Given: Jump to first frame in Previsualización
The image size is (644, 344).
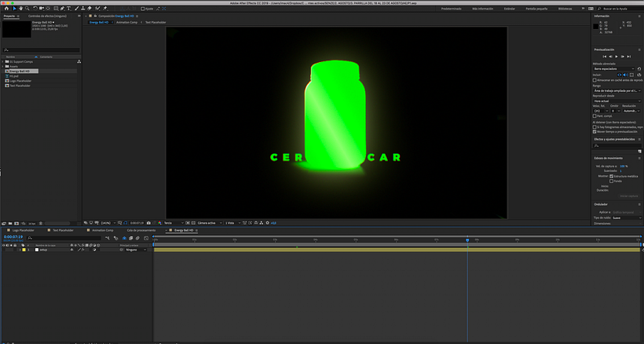Looking at the screenshot, I should tap(605, 57).
